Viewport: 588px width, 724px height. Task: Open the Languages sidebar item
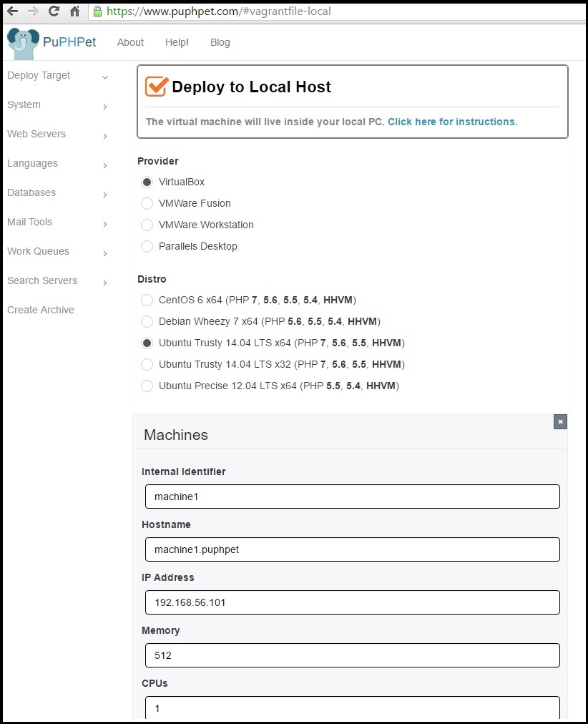coord(32,163)
